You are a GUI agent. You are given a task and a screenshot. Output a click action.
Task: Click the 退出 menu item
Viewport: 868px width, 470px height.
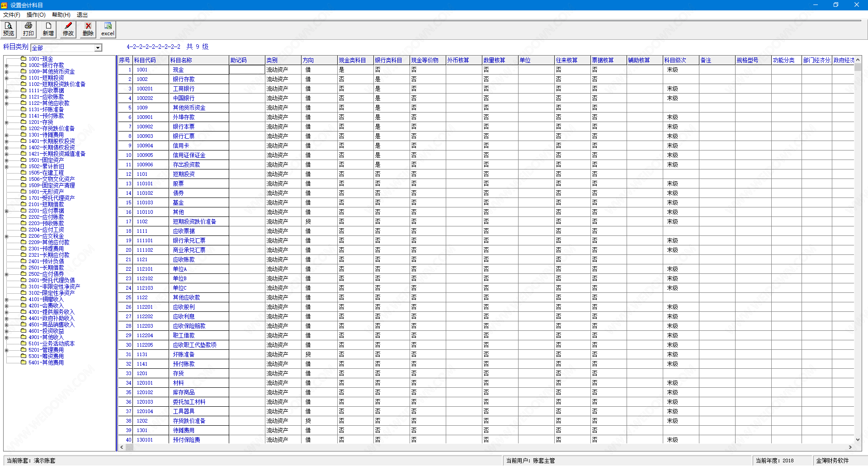pyautogui.click(x=82, y=15)
